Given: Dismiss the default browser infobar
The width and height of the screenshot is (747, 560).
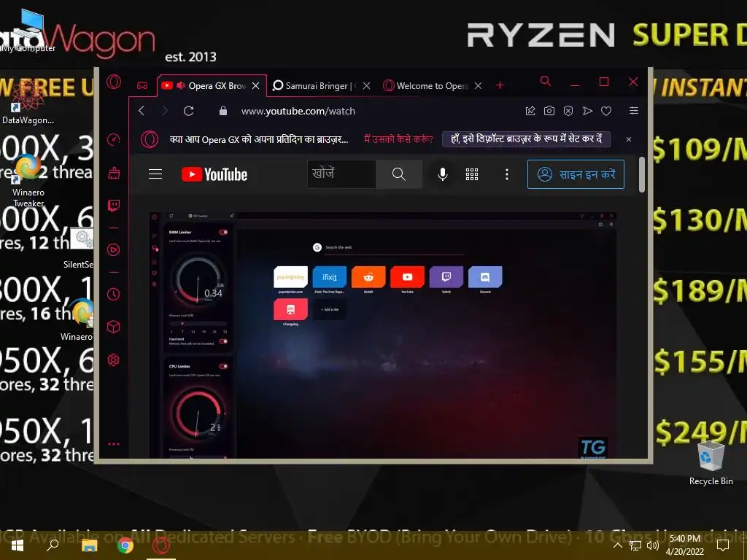Looking at the screenshot, I should click(629, 139).
